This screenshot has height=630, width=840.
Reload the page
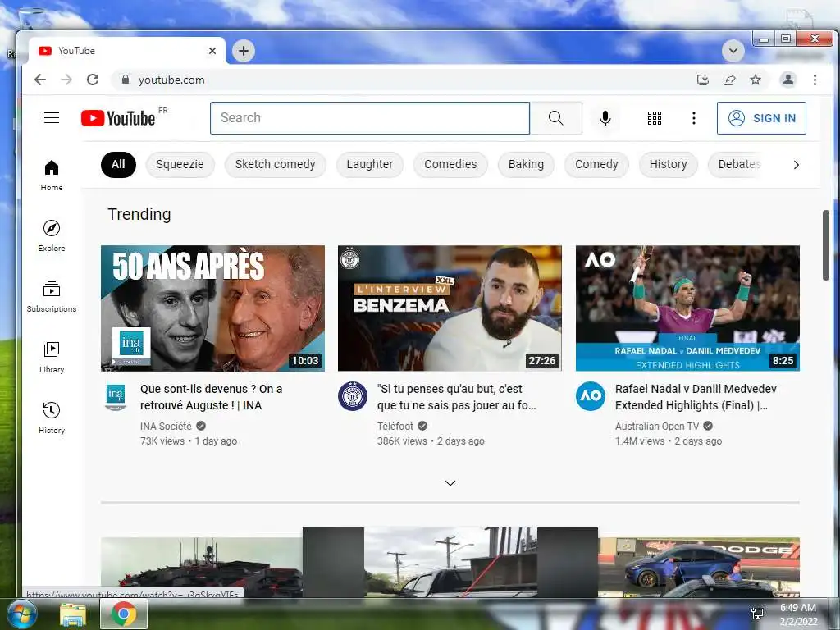point(93,80)
